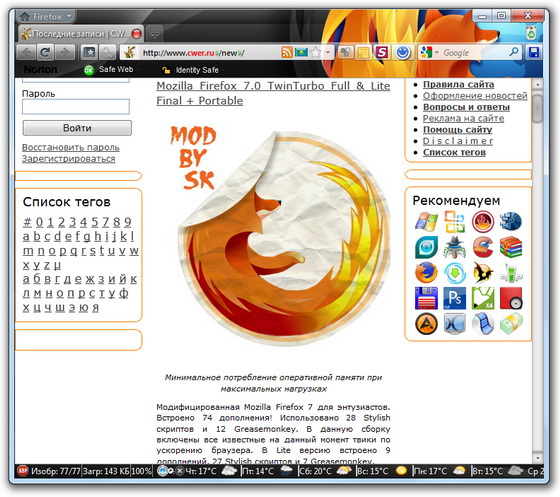Open the Восстановить пароль link
The width and height of the screenshot is (560, 497).
tap(71, 147)
